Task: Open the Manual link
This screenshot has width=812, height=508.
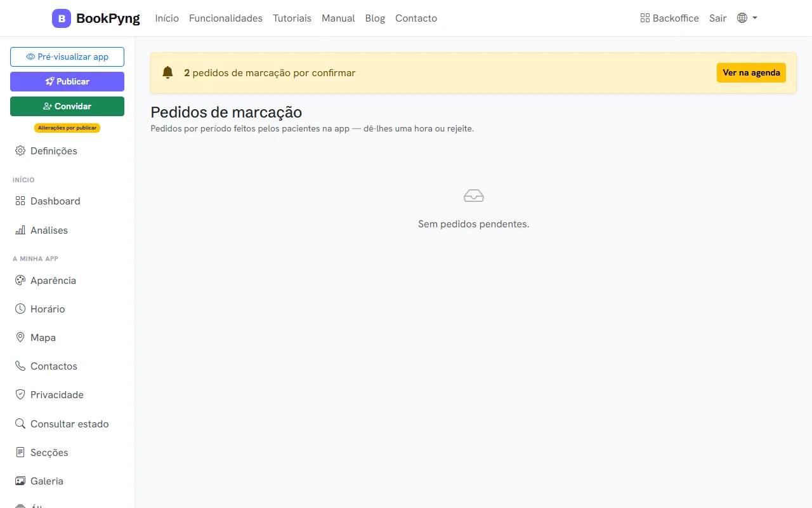Action: pyautogui.click(x=338, y=18)
